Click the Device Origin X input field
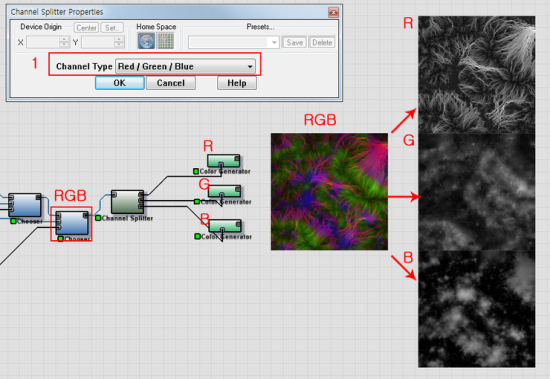 (x=43, y=42)
